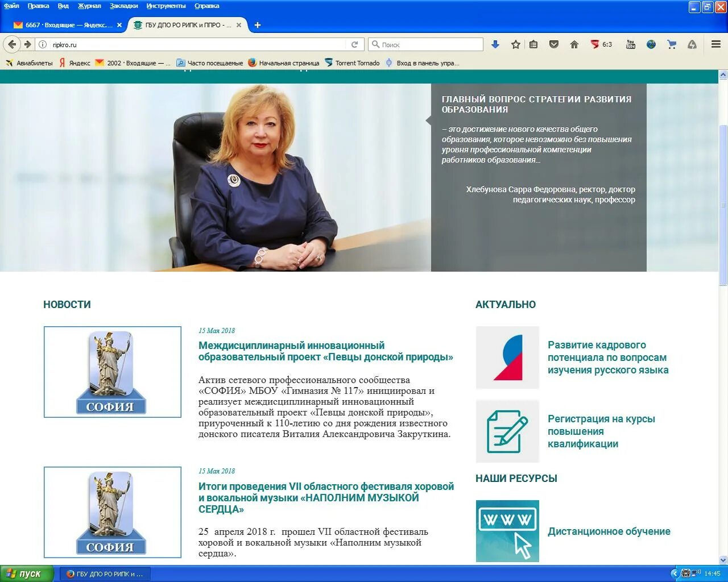Image resolution: width=728 pixels, height=582 pixels.
Task: Save the page to Pocket icon
Action: tap(553, 44)
